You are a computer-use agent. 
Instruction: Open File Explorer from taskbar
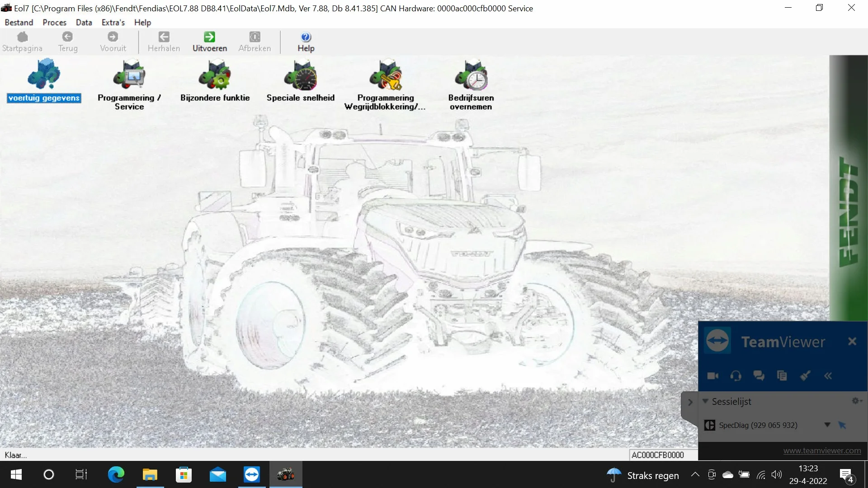[150, 475]
